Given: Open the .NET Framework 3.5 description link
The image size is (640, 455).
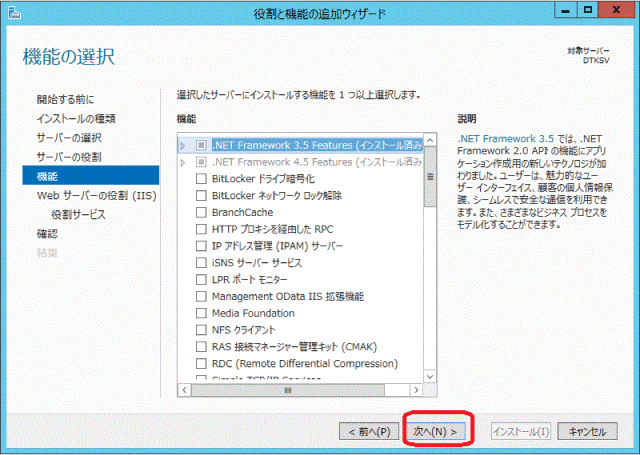Looking at the screenshot, I should click(x=505, y=139).
